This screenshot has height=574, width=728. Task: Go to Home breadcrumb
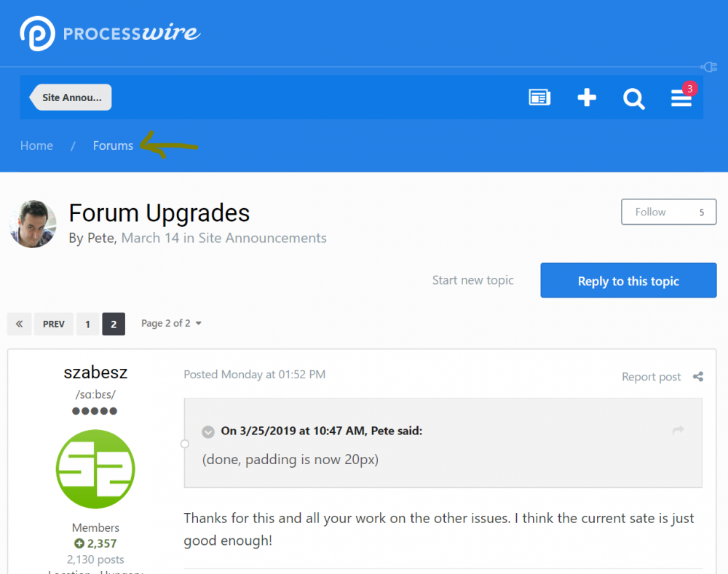(x=36, y=146)
